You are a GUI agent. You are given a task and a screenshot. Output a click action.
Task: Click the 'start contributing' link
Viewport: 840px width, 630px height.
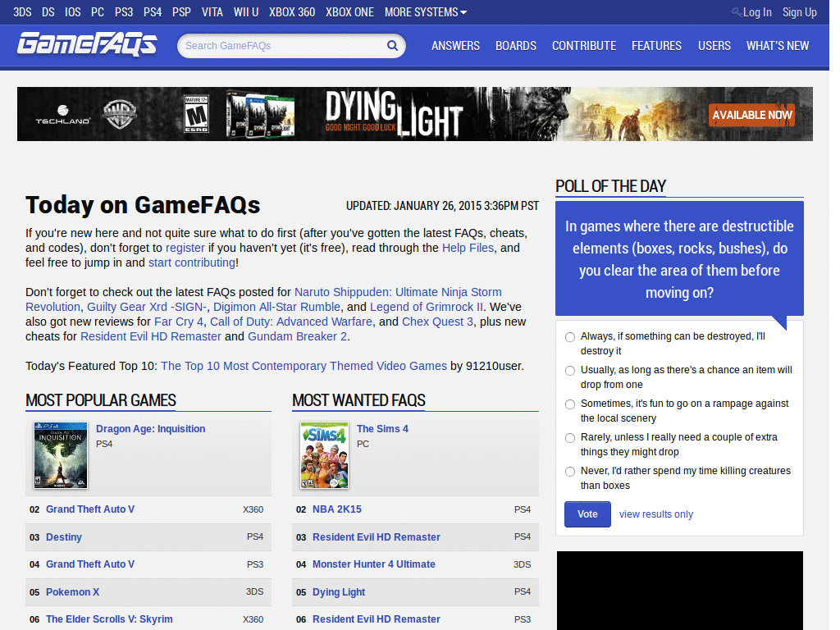[192, 262]
